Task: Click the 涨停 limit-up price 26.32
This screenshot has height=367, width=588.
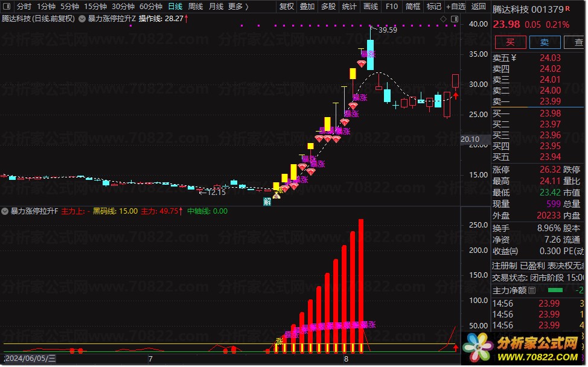Action: [550, 170]
